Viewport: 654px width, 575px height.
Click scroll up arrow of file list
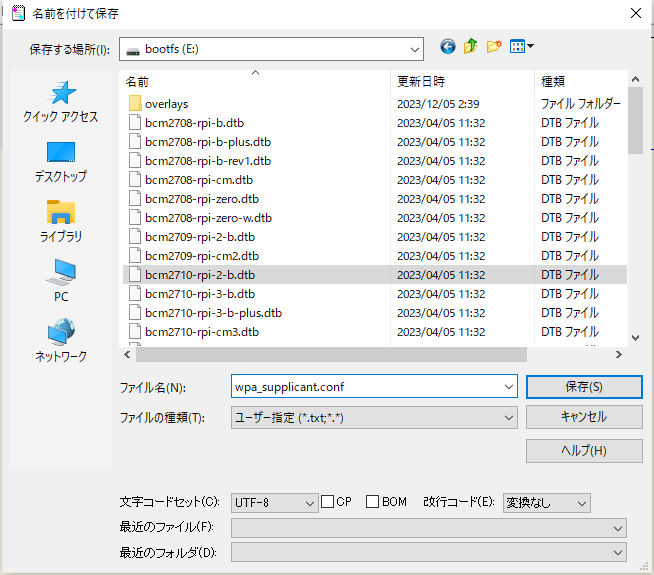pyautogui.click(x=635, y=79)
